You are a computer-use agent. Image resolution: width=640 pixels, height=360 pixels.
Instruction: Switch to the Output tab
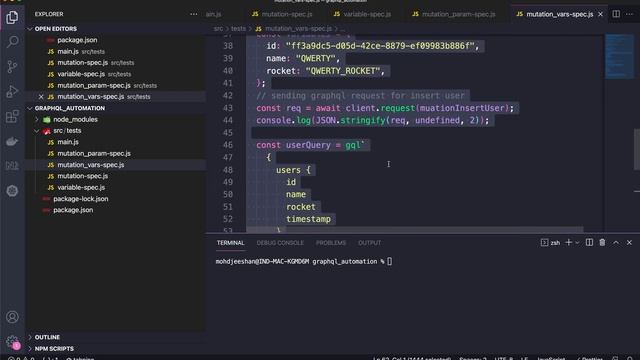tap(369, 242)
